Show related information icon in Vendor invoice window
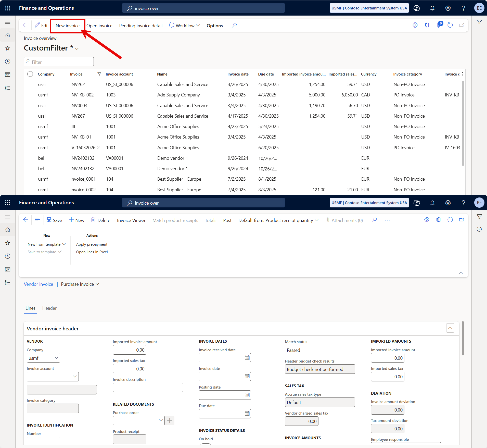 tap(479, 229)
